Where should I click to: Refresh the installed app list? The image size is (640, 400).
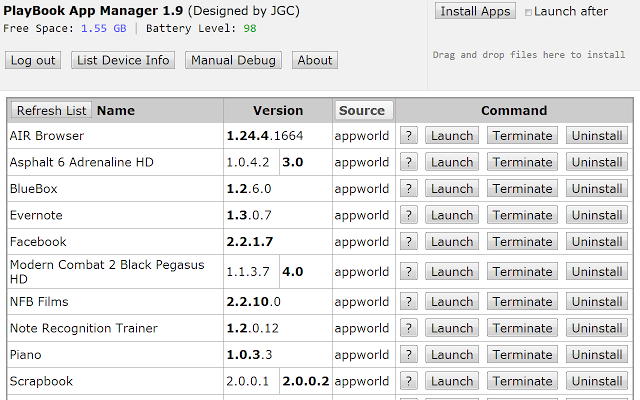[51, 111]
